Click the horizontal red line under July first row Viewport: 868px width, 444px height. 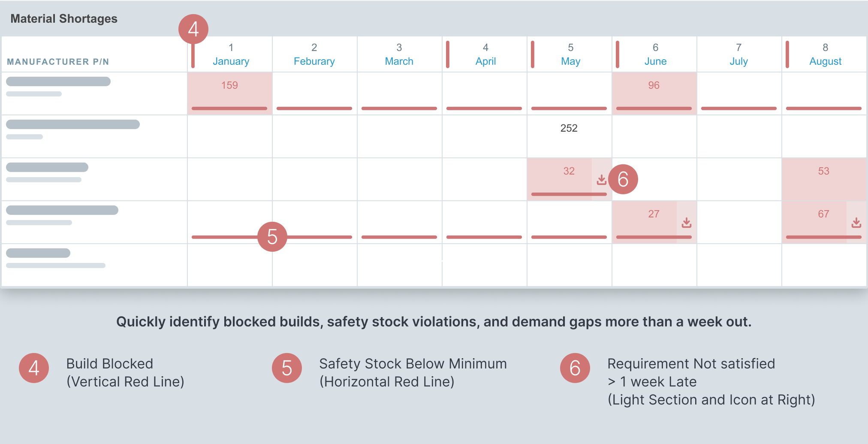[x=738, y=109]
